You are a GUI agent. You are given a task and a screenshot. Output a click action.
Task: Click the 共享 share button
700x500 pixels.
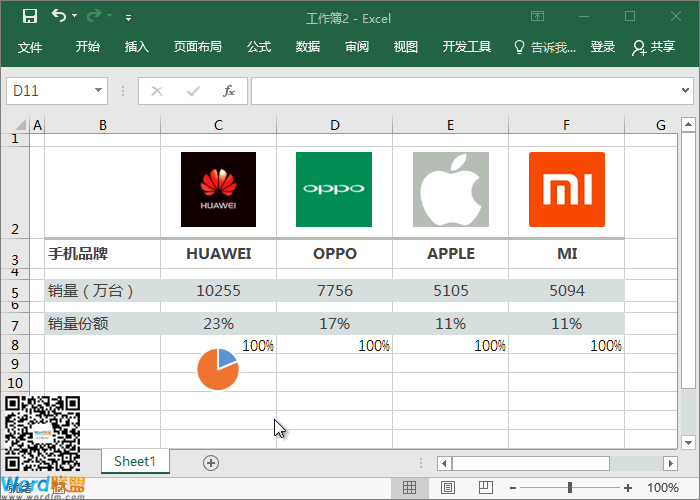[653, 47]
